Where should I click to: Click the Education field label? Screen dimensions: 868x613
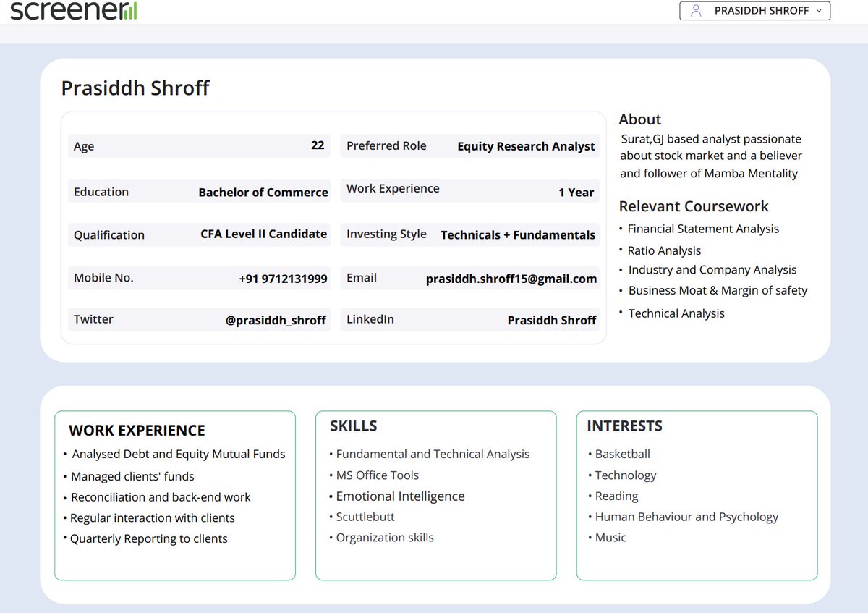pyautogui.click(x=101, y=192)
